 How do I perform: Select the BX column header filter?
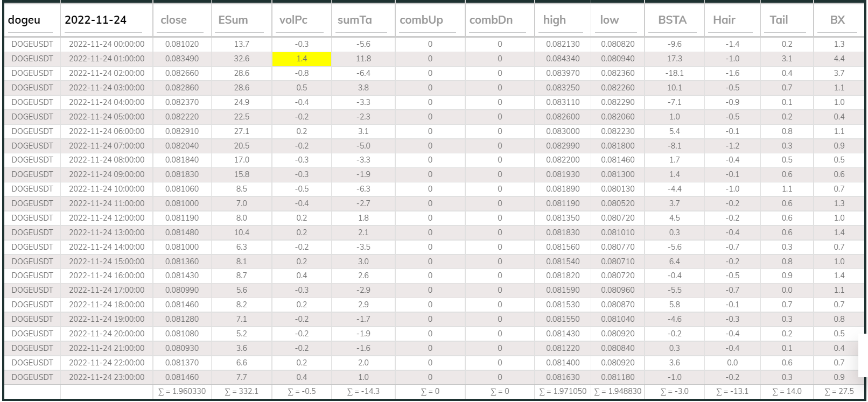[x=838, y=20]
